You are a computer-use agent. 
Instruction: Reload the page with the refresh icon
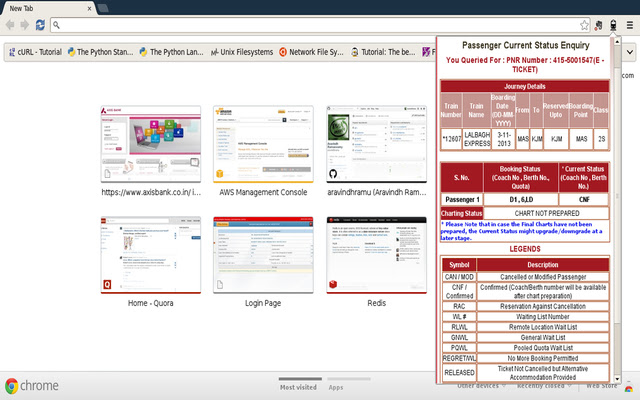click(40, 25)
